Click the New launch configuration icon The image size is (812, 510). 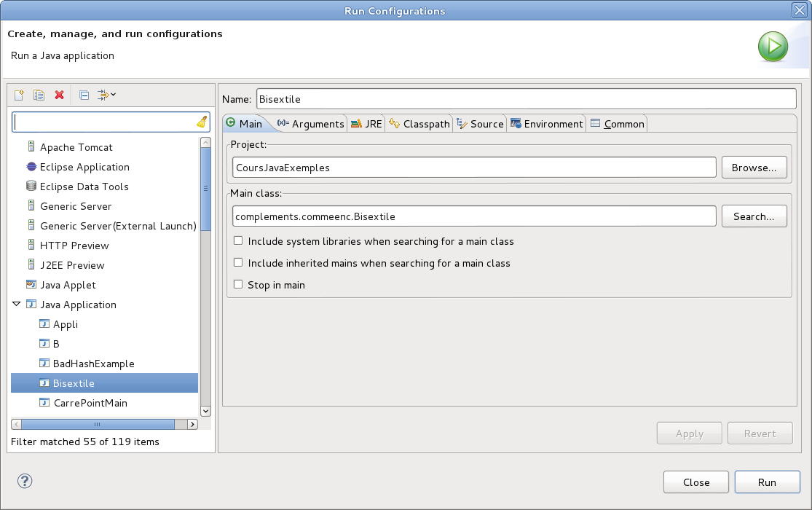(19, 95)
